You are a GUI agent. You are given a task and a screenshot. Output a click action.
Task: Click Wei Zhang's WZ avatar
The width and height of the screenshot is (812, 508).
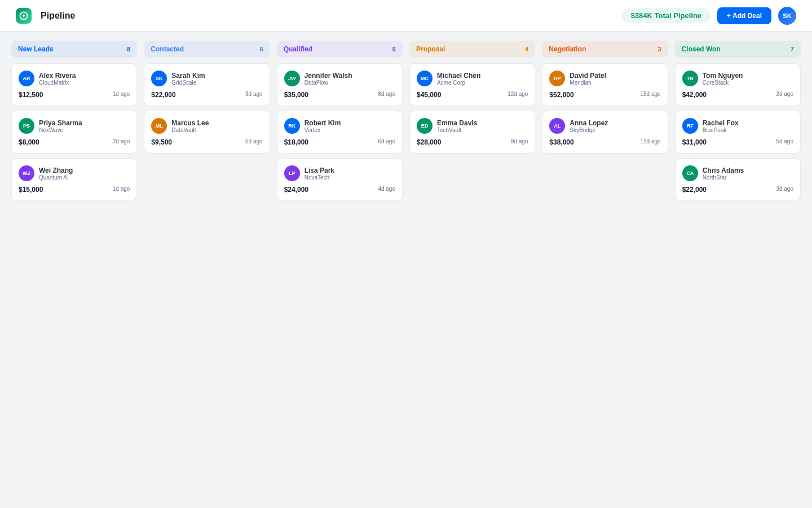pos(27,173)
